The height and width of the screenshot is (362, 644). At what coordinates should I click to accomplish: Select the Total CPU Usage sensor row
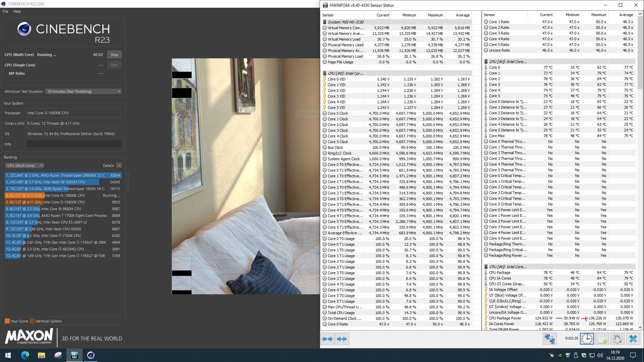(396, 313)
